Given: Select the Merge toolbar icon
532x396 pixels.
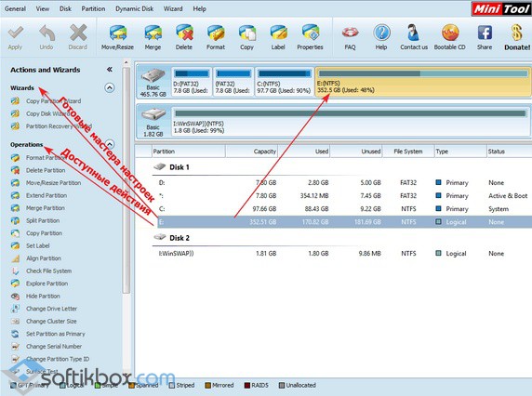Looking at the screenshot, I should [x=153, y=33].
